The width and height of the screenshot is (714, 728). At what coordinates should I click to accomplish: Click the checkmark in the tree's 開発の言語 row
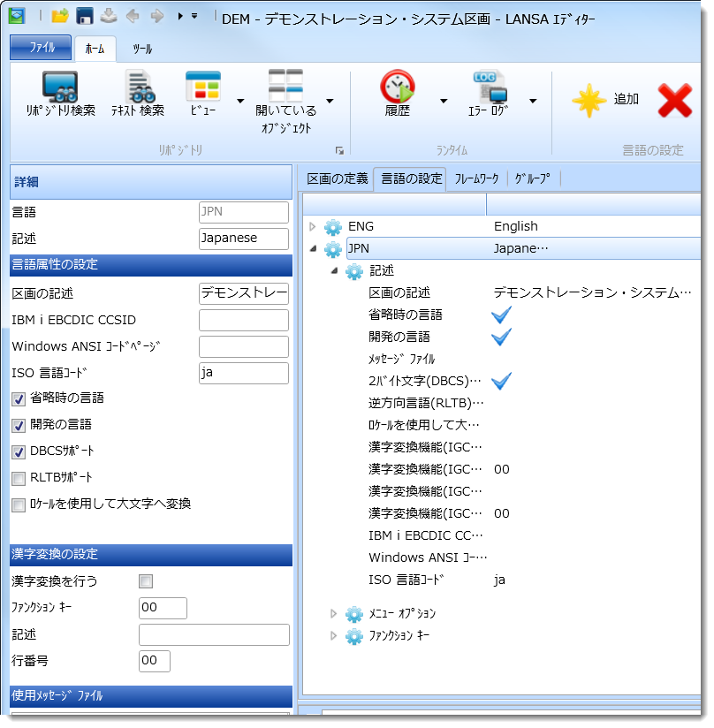coord(501,337)
